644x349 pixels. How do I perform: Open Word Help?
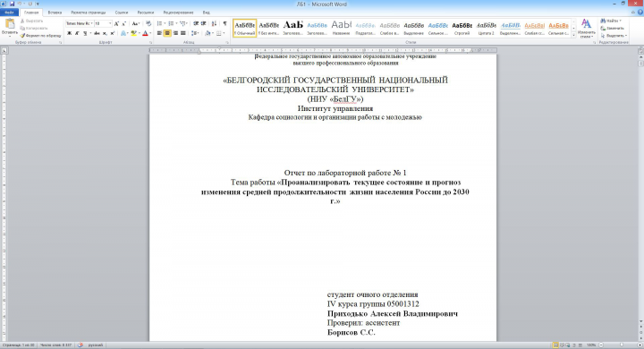640,13
